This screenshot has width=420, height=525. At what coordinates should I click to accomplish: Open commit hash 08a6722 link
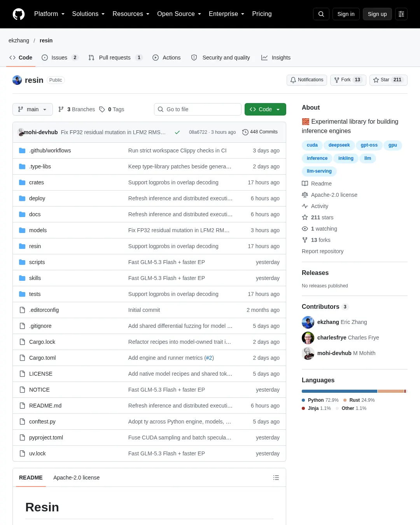[198, 132]
